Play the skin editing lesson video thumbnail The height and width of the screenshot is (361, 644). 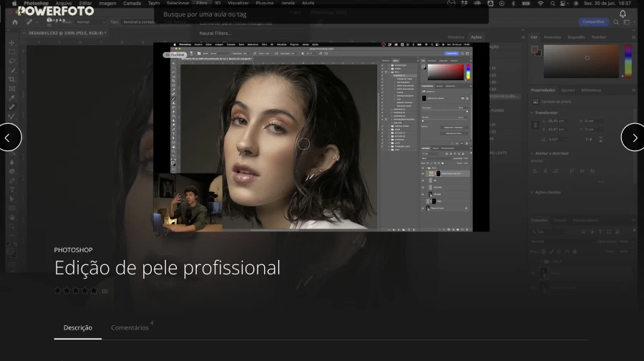(321, 137)
